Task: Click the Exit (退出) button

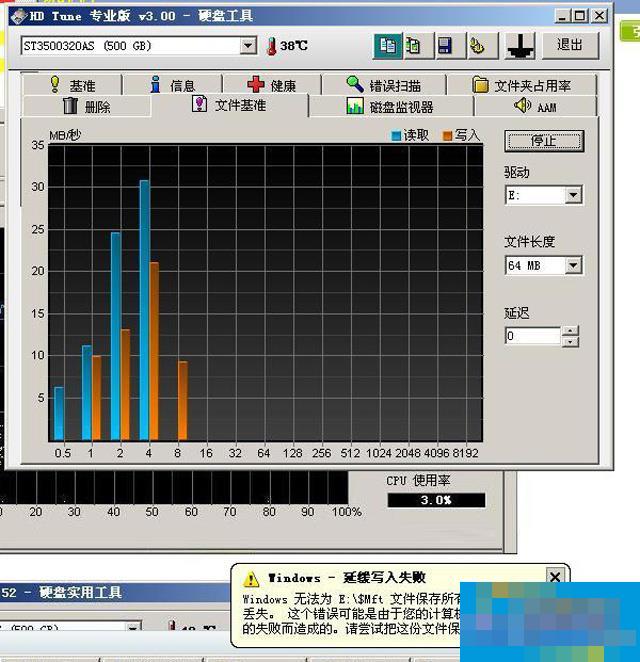Action: click(569, 45)
